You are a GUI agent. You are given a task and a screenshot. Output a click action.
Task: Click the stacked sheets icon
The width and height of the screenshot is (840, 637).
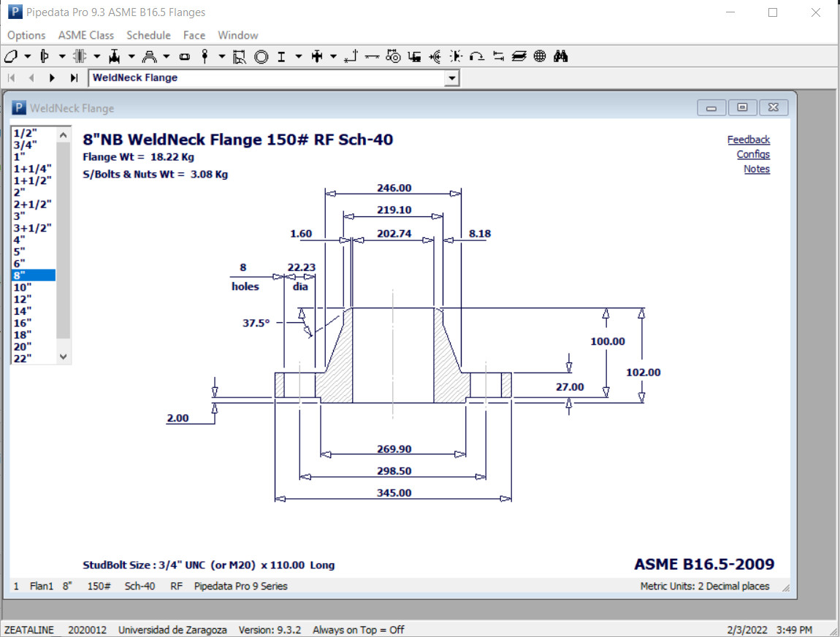(x=519, y=56)
